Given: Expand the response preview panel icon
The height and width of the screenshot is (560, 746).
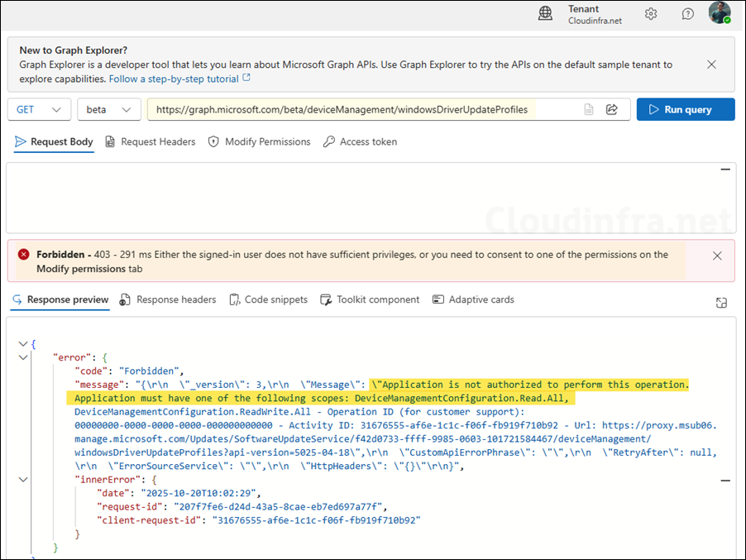Looking at the screenshot, I should tap(721, 303).
